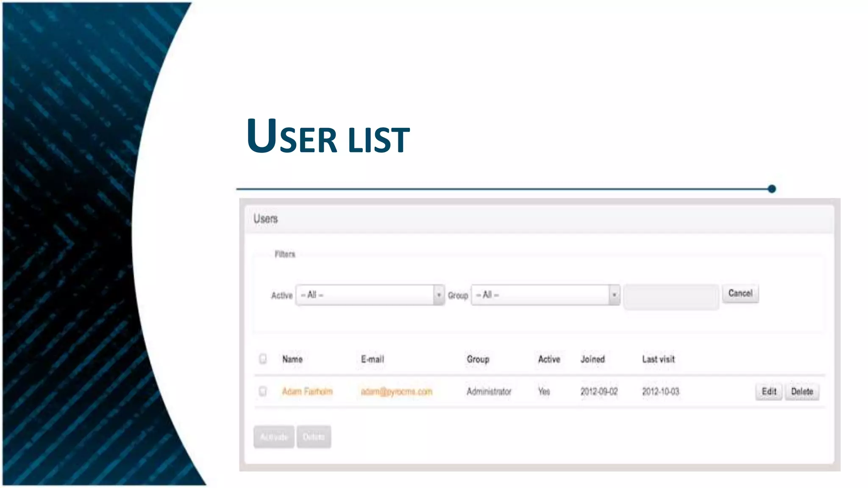The width and height of the screenshot is (868, 488).
Task: Click the Users panel title
Action: point(266,219)
